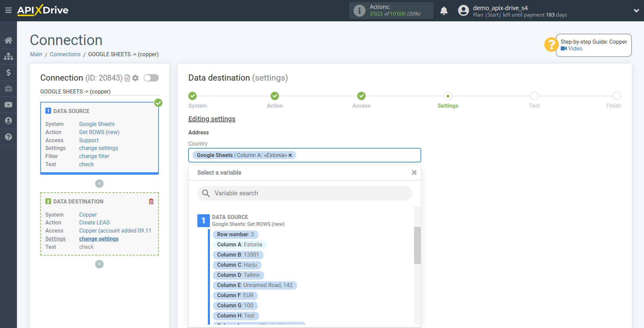Go to the Access wizard step
This screenshot has height=328, width=644.
[362, 96]
